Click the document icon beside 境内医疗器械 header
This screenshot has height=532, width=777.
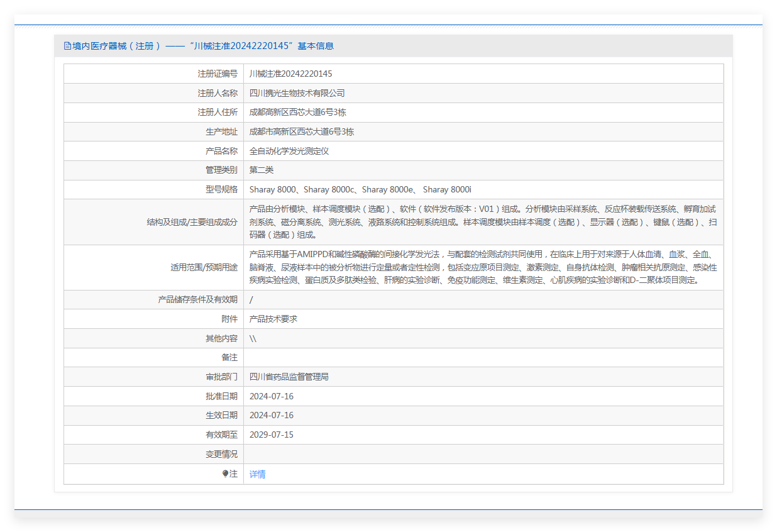point(67,46)
